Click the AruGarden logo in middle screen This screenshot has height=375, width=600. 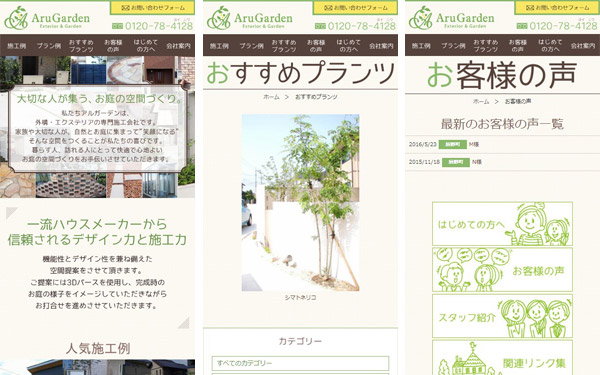tap(249, 18)
